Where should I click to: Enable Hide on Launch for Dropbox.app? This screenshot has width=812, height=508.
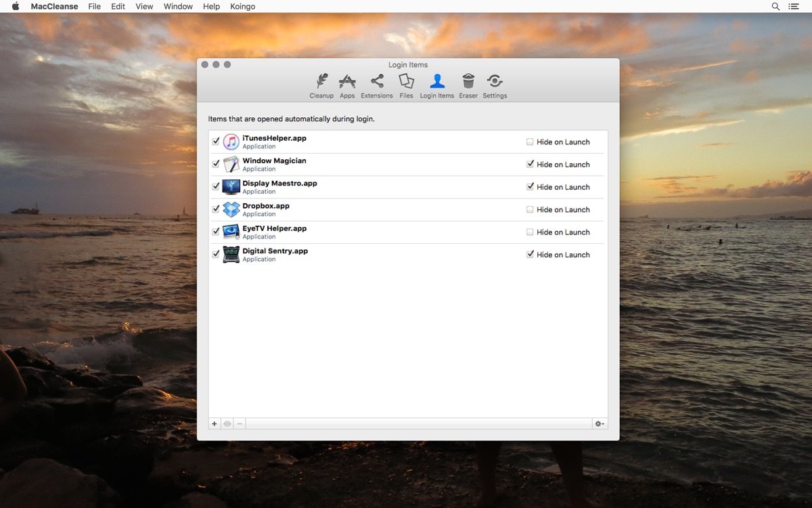coord(531,209)
